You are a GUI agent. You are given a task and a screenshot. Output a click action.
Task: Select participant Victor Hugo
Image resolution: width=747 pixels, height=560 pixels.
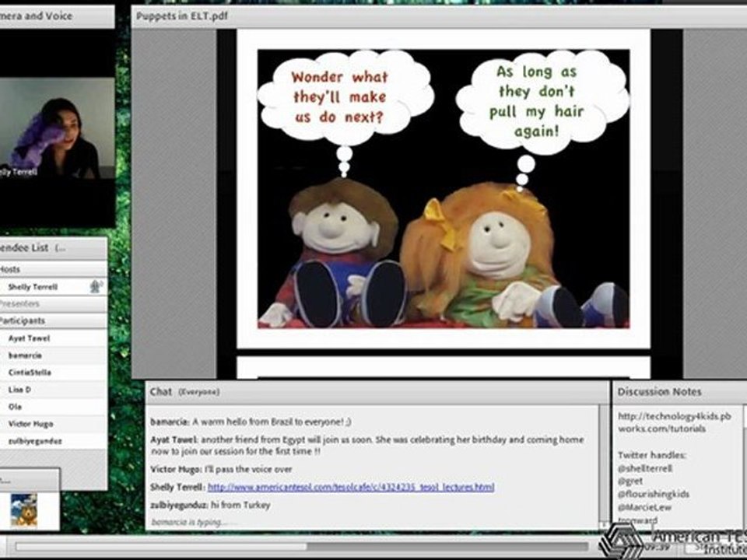pos(54,424)
